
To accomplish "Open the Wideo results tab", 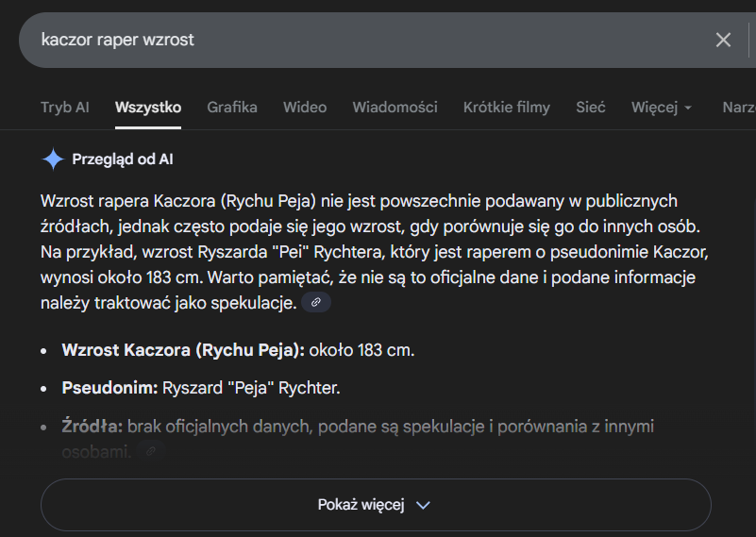I will point(305,108).
